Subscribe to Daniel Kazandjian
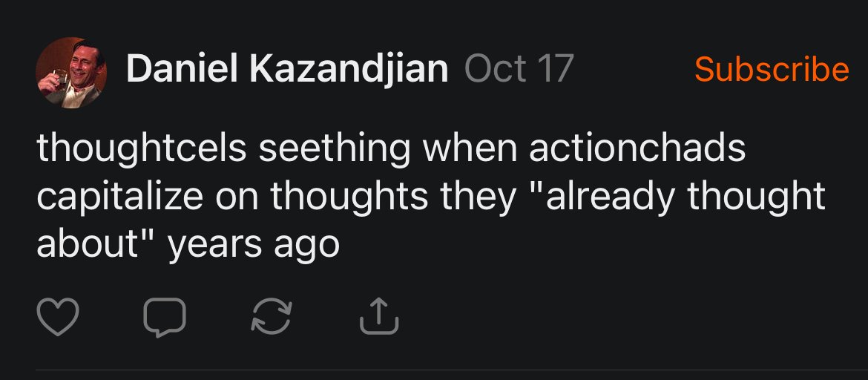The width and height of the screenshot is (868, 380). pyautogui.click(x=772, y=70)
